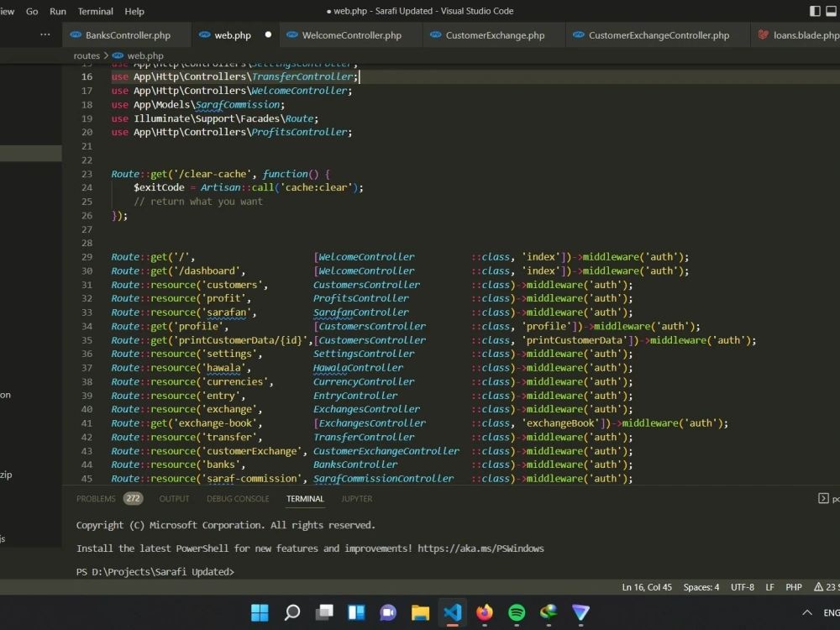Screen dimensions: 840x630
Task: Show hidden system tray icons chevron
Action: click(x=806, y=612)
